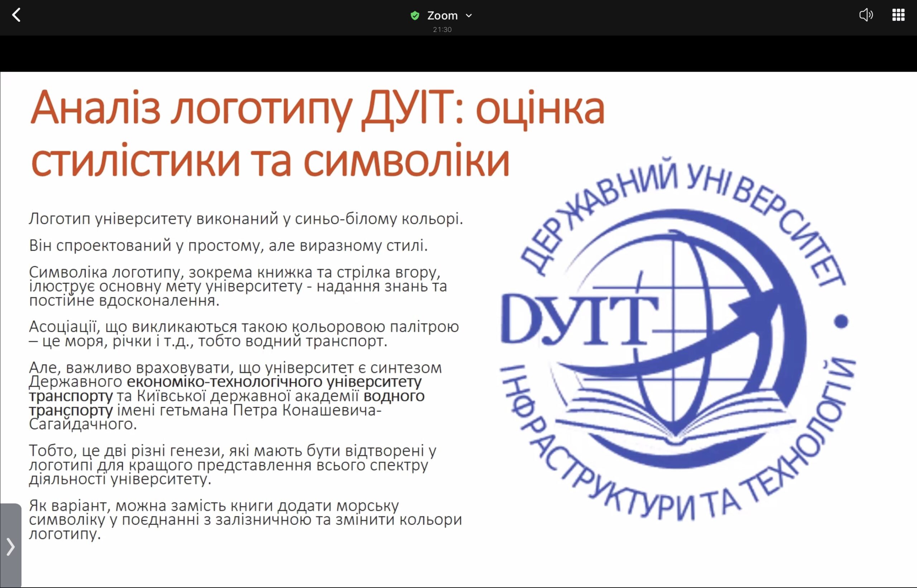
Task: Click the paragraph starting 'Тобто, це дві різні генези'
Action: 232,465
